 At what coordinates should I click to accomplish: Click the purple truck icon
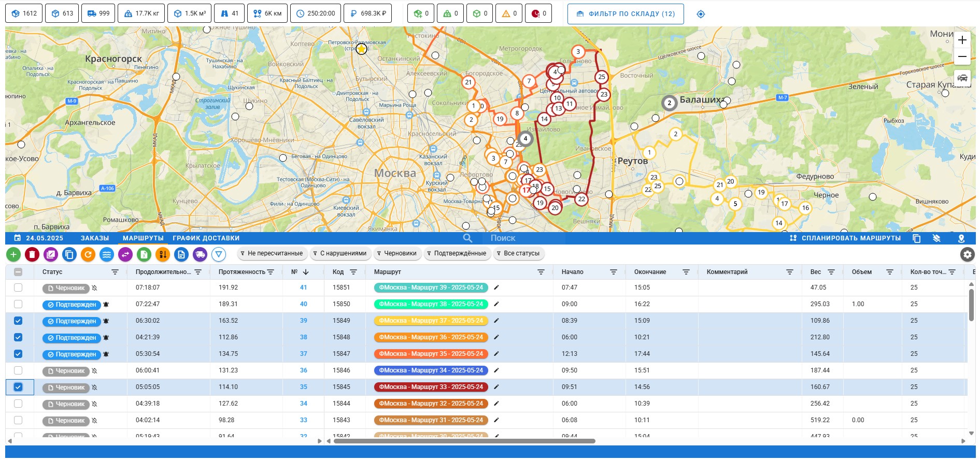[x=200, y=254]
